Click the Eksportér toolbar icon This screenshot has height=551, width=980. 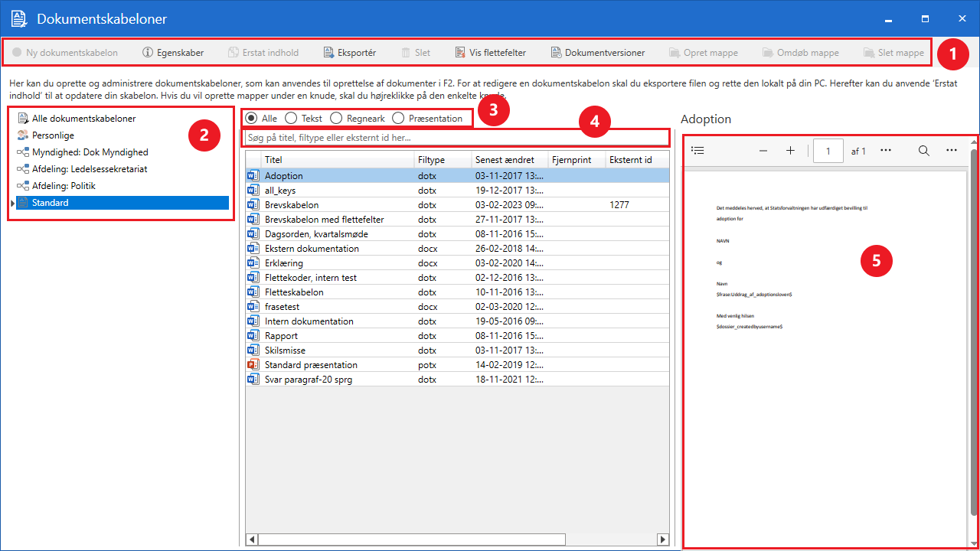[328, 53]
